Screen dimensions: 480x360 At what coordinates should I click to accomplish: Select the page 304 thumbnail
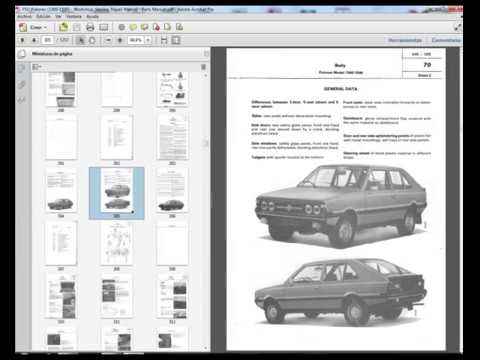click(x=61, y=190)
